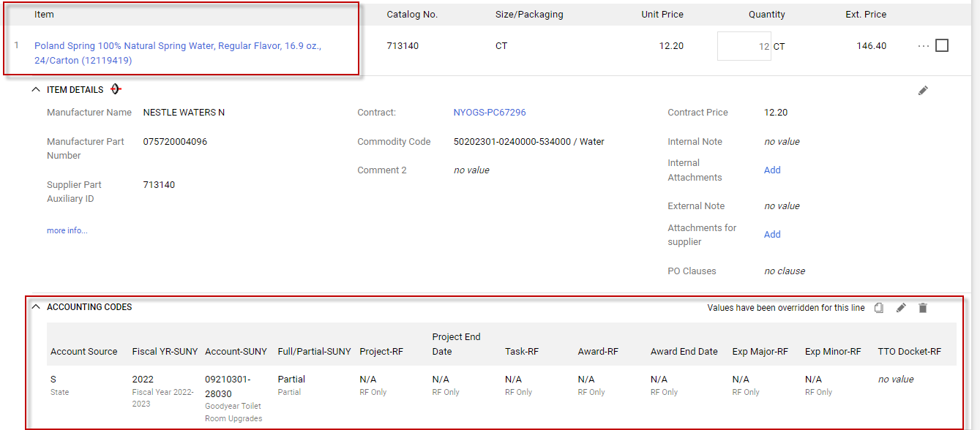Click the pencil icon to edit Item Details
The height and width of the screenshot is (430, 980).
point(923,91)
